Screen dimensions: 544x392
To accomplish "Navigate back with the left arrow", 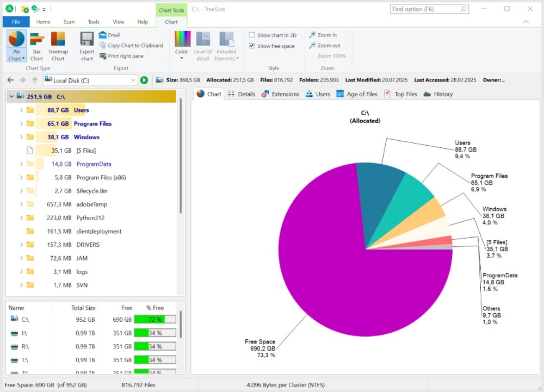I will (x=10, y=80).
